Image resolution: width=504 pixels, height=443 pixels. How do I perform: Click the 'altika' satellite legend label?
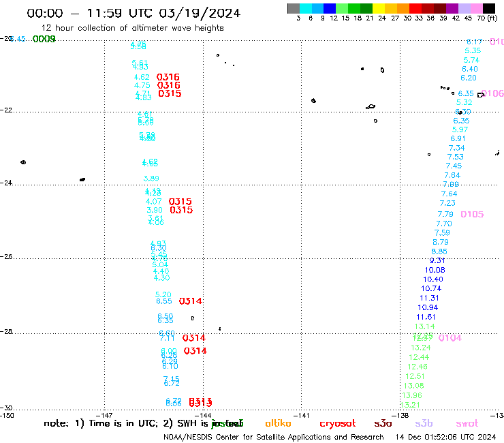pyautogui.click(x=278, y=423)
